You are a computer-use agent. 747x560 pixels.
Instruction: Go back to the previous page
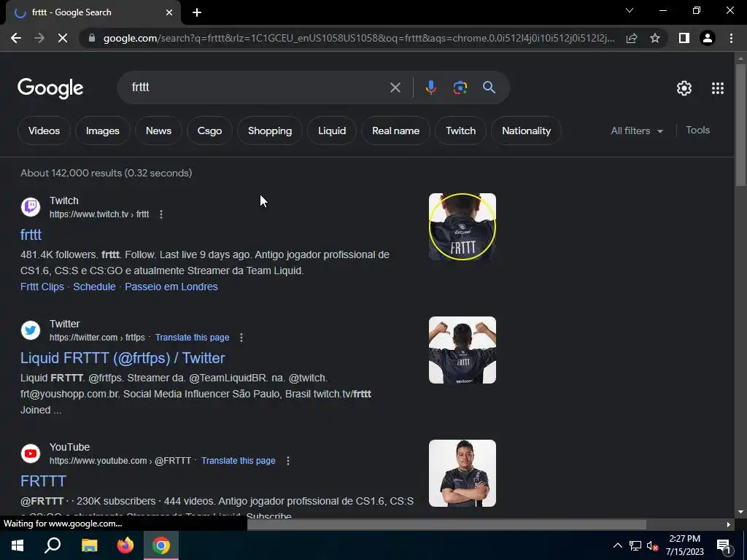(x=16, y=38)
